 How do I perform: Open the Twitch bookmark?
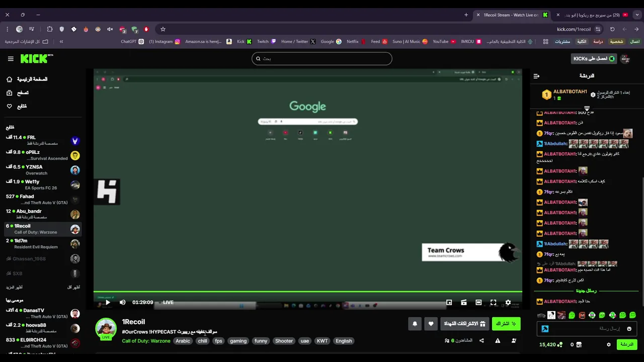(x=267, y=42)
